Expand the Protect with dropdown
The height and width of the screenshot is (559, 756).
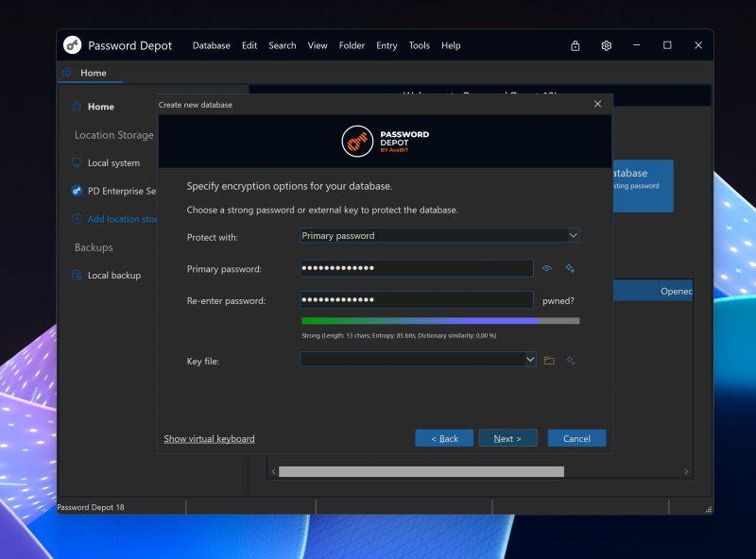(573, 236)
